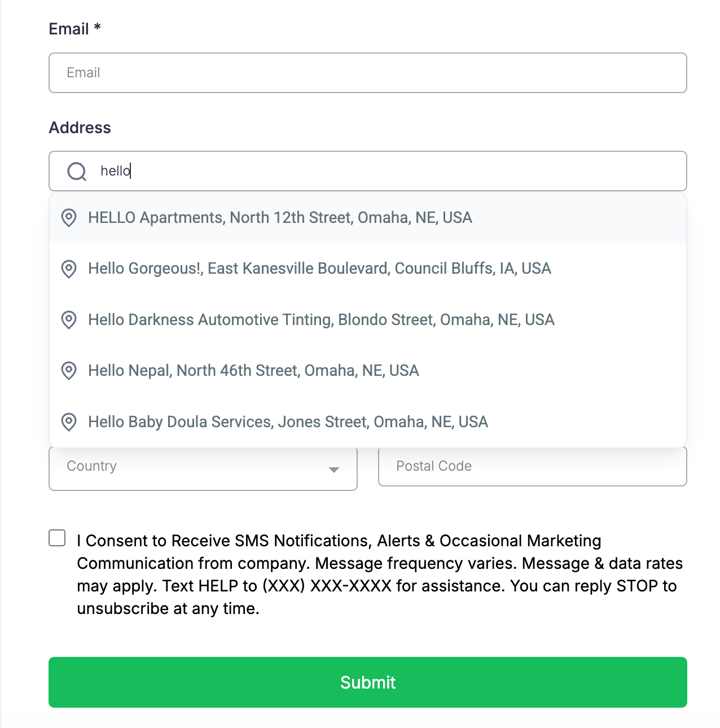Click pin icon beside Hello Darkness Automotive Tinting
The height and width of the screenshot is (728, 720).
[x=69, y=320]
